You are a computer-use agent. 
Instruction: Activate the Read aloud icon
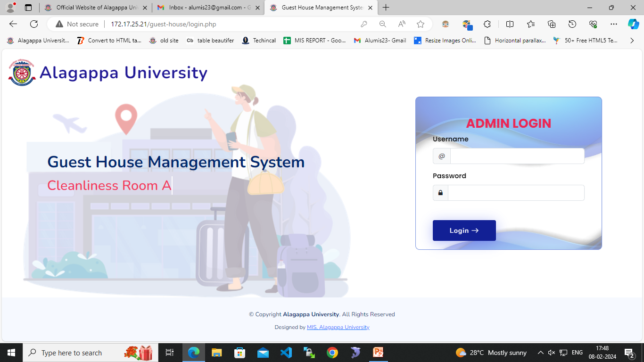pyautogui.click(x=402, y=24)
